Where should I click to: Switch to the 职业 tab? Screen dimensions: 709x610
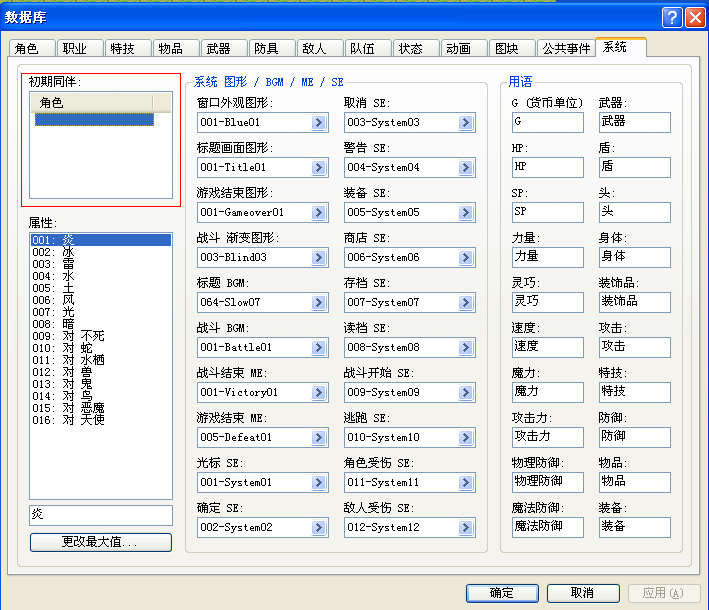pyautogui.click(x=80, y=48)
